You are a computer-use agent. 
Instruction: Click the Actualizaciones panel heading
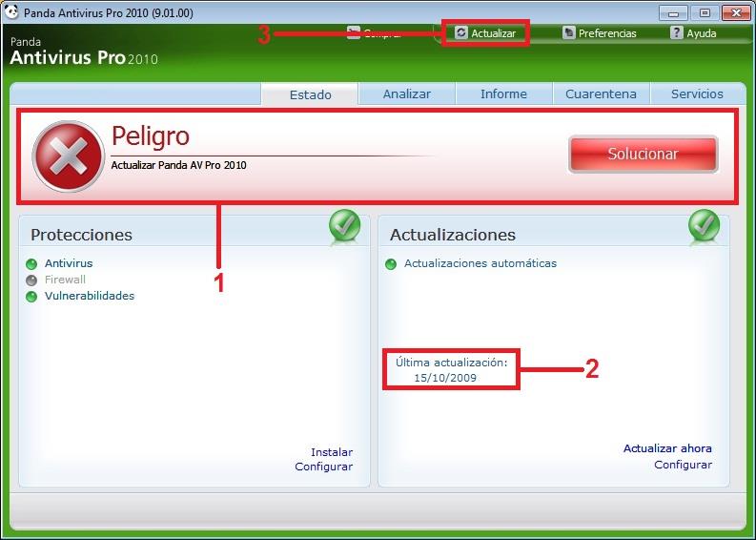coord(452,235)
